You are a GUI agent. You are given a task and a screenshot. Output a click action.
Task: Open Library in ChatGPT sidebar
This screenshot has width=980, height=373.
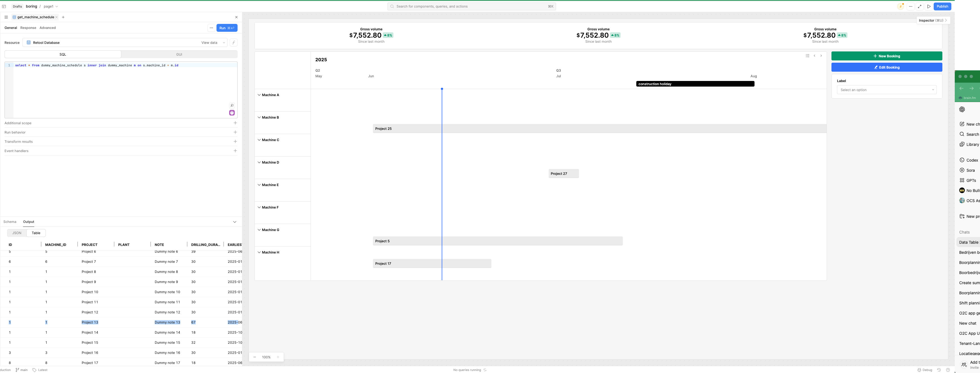(969, 144)
